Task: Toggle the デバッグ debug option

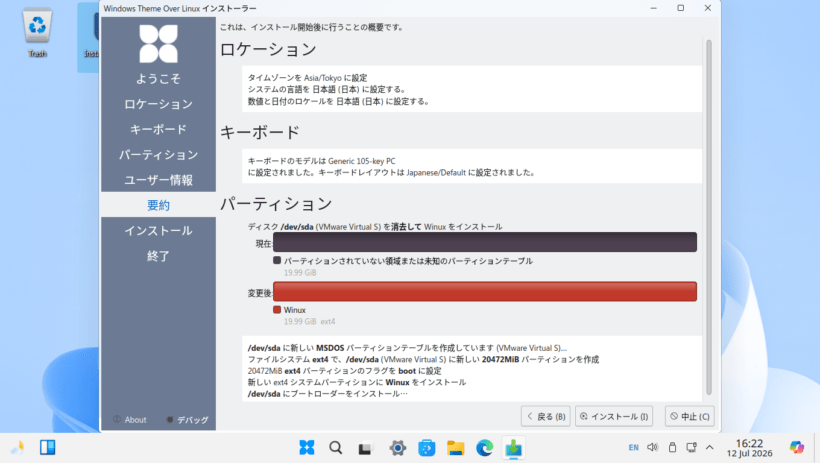Action: 187,420
